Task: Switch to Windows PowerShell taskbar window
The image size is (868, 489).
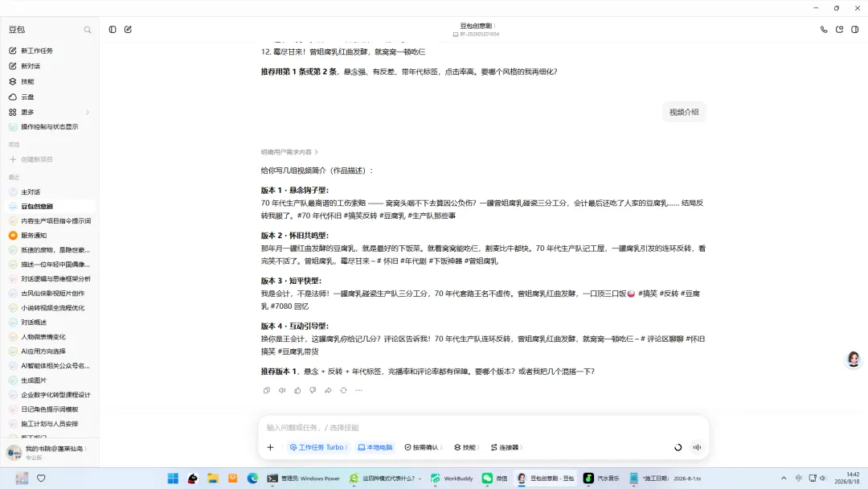Action: tap(304, 479)
